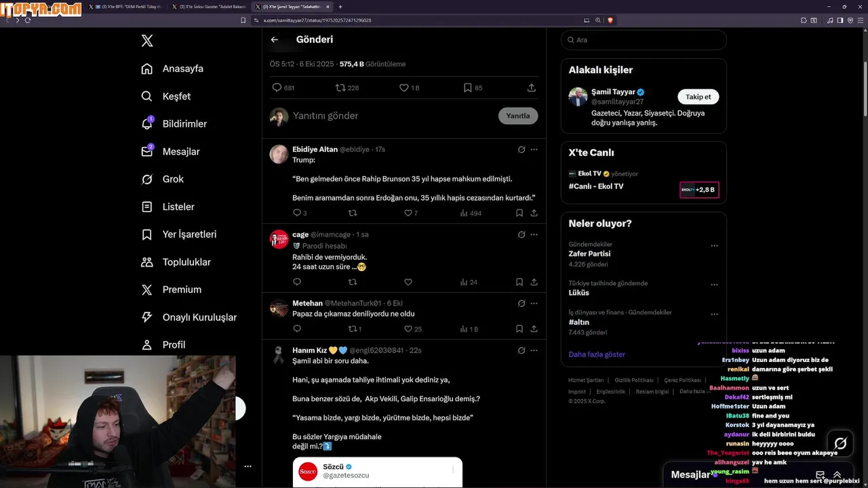
Task: Open Bildirimler notifications
Action: click(174, 124)
